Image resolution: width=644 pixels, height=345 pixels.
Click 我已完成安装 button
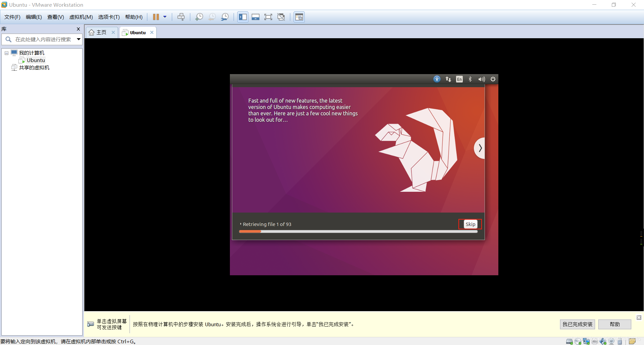(577, 324)
